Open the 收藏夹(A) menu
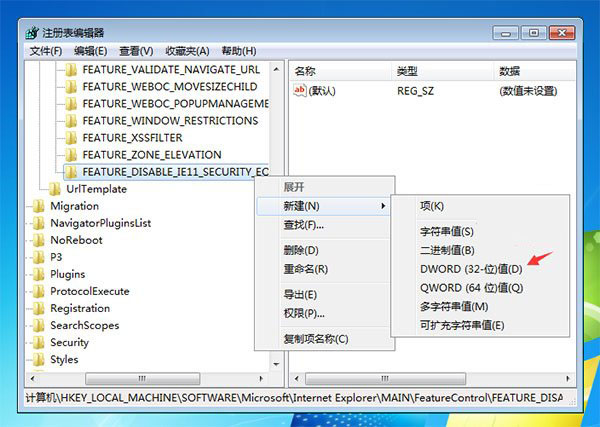 [187, 51]
